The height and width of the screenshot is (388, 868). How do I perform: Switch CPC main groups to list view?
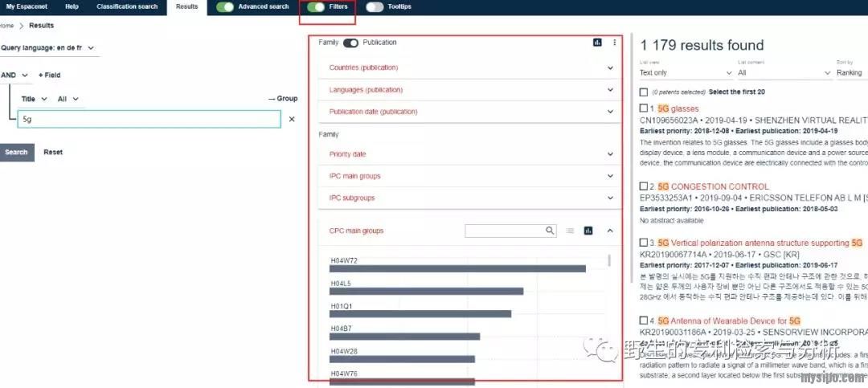coord(570,231)
